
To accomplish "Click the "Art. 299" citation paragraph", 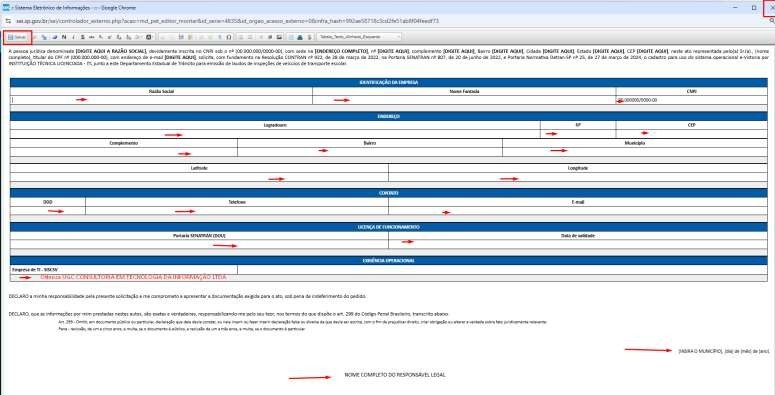I will pos(302,322).
